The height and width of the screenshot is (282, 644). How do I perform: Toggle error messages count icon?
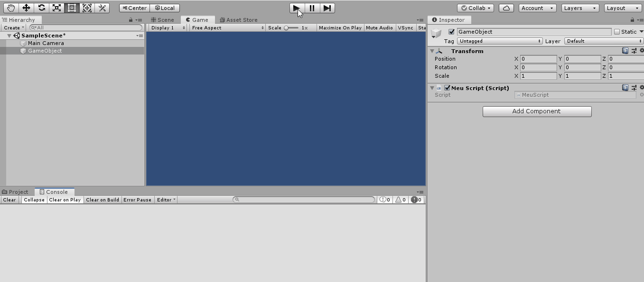tap(416, 200)
